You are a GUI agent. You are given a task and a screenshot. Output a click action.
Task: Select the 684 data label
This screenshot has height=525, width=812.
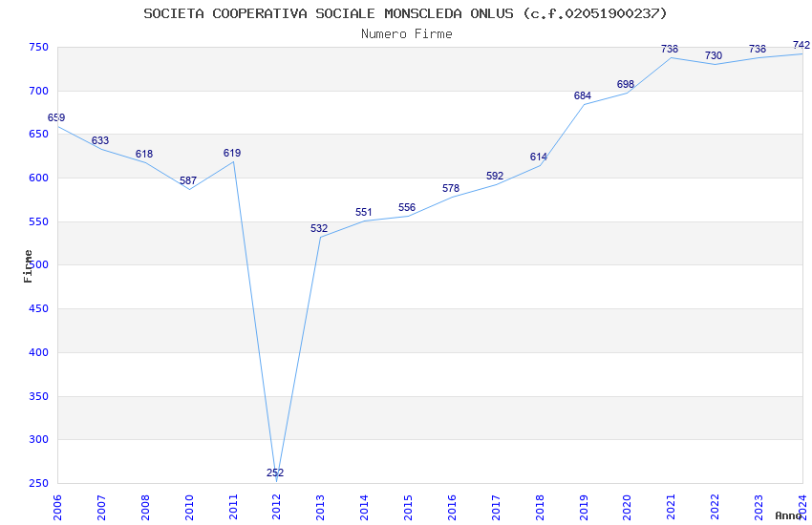(583, 95)
